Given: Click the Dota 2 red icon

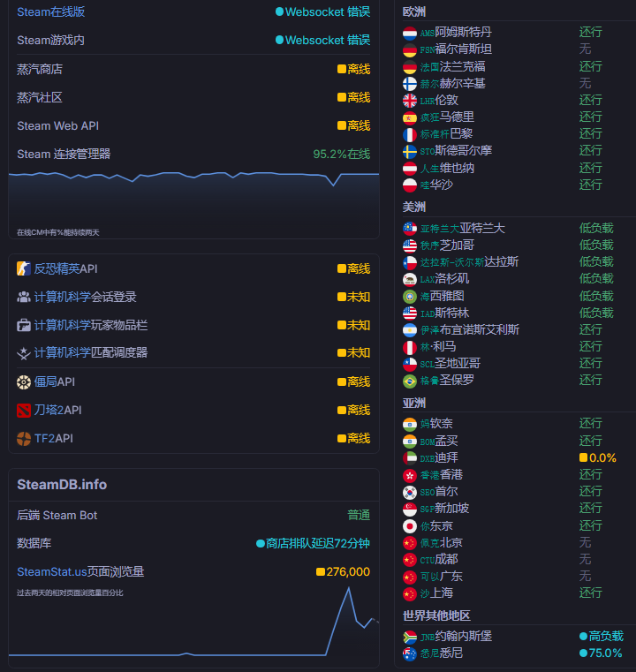Looking at the screenshot, I should 24,410.
